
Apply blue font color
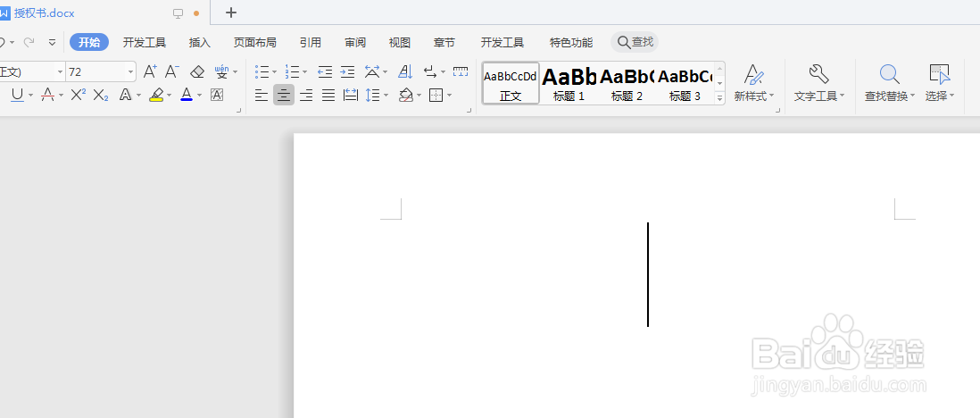point(187,95)
